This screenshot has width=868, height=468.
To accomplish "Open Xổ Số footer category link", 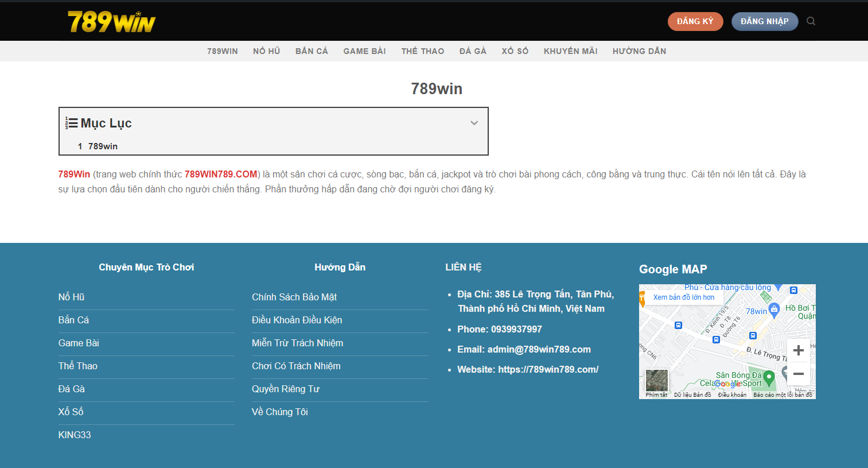I will (x=71, y=412).
